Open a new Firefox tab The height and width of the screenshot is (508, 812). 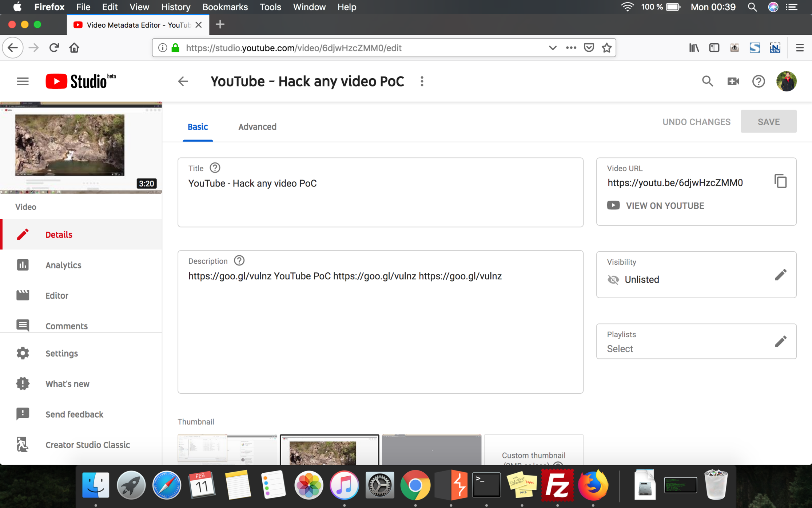pyautogui.click(x=220, y=24)
